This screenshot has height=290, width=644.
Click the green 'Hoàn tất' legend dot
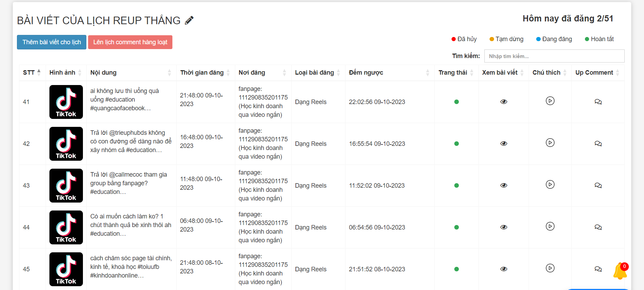(x=587, y=39)
